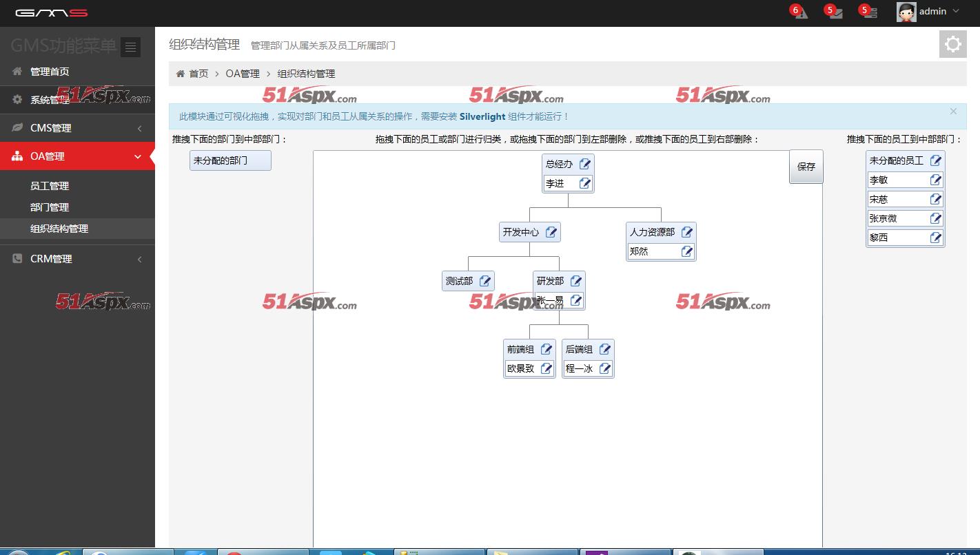980x555 pixels.
Task: Click the edit icon next to 前端组
Action: [547, 349]
